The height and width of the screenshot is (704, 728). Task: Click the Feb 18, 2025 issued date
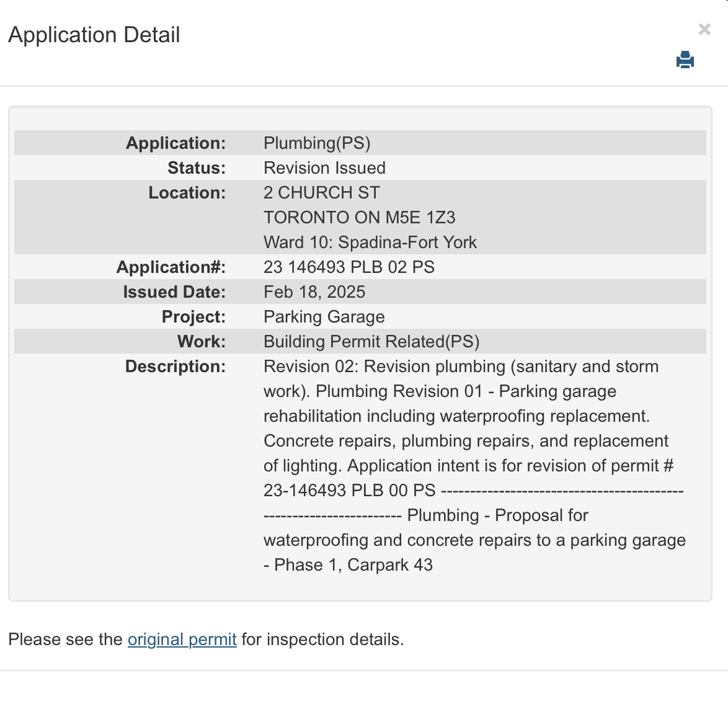click(314, 292)
